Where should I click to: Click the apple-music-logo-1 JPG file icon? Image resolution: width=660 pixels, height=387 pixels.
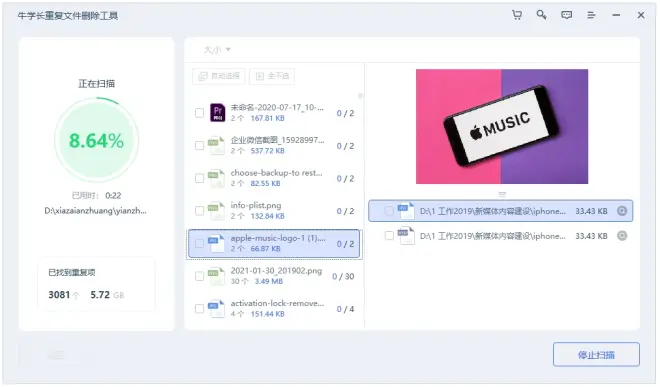(x=216, y=243)
